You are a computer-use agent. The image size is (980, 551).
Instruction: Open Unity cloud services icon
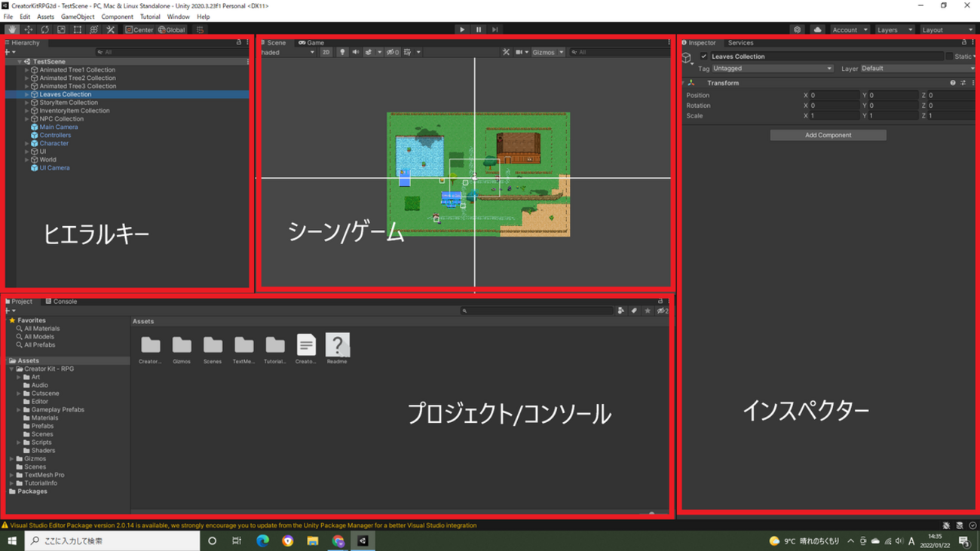click(817, 29)
